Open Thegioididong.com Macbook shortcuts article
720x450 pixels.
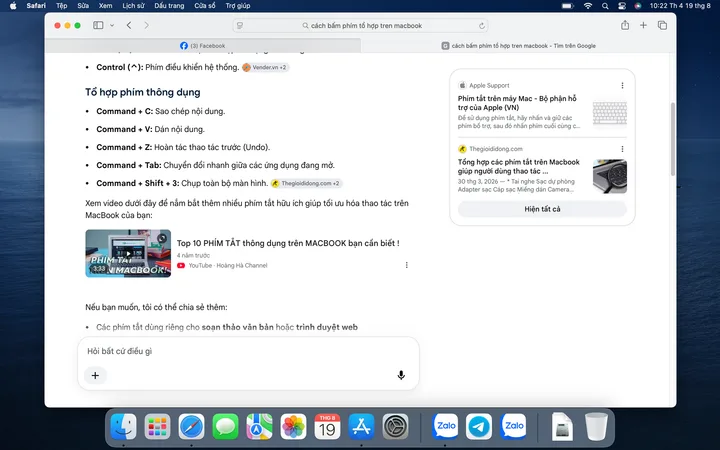(518, 166)
